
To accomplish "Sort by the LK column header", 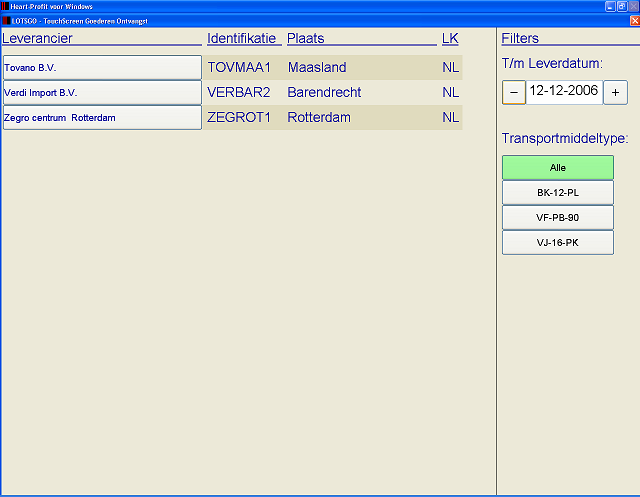I will [x=450, y=38].
